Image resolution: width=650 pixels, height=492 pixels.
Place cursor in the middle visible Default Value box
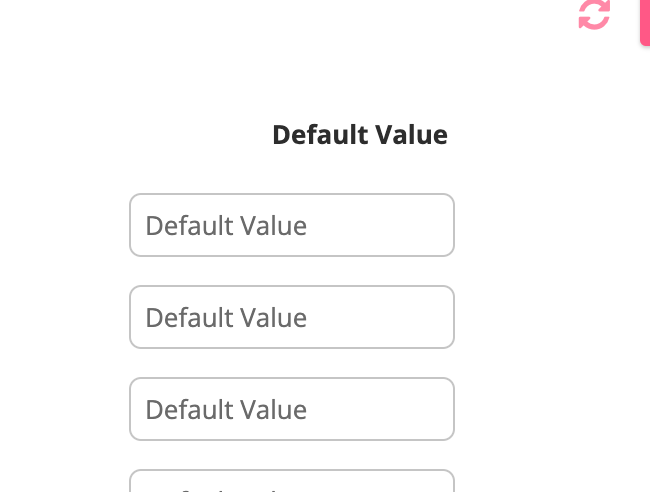coord(292,317)
